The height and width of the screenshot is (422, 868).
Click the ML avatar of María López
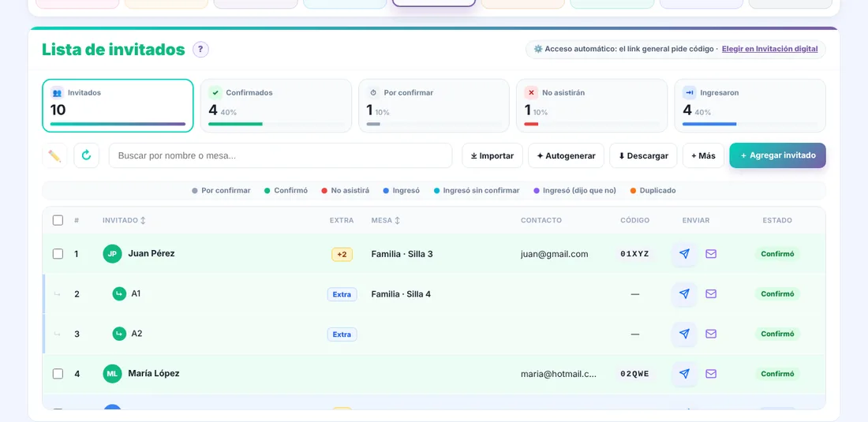click(x=112, y=374)
